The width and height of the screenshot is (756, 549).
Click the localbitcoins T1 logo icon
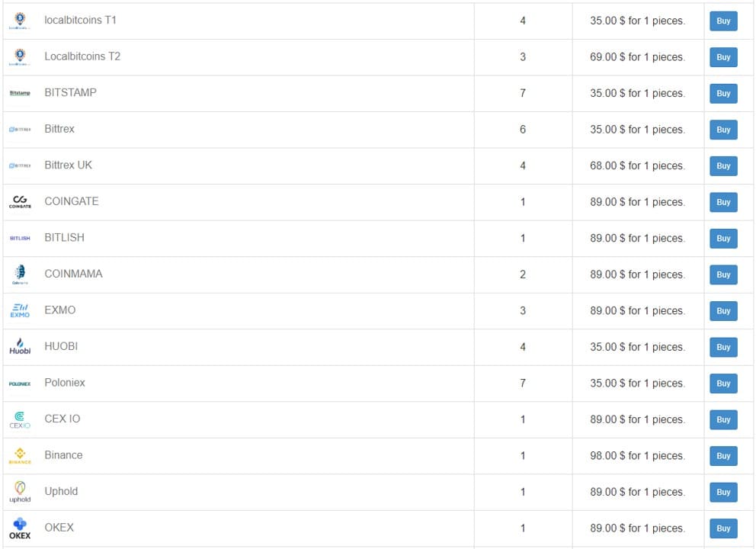click(20, 21)
